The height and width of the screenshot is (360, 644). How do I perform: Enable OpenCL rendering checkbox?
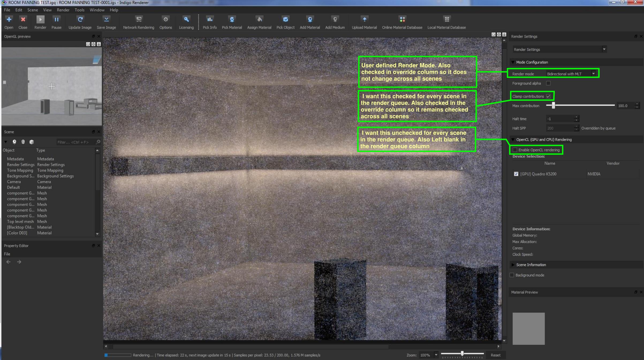[x=515, y=150]
